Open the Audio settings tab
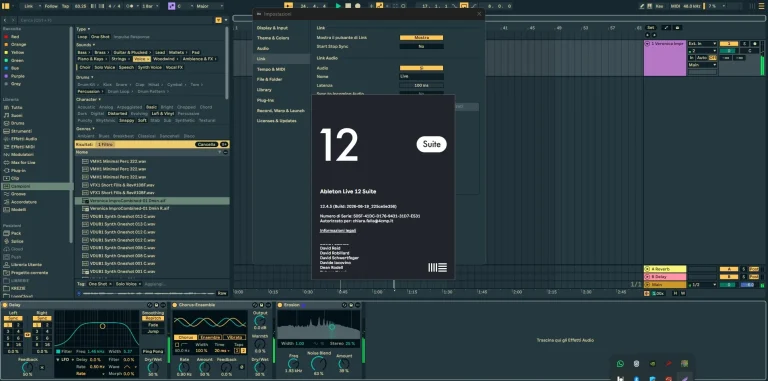 263,48
